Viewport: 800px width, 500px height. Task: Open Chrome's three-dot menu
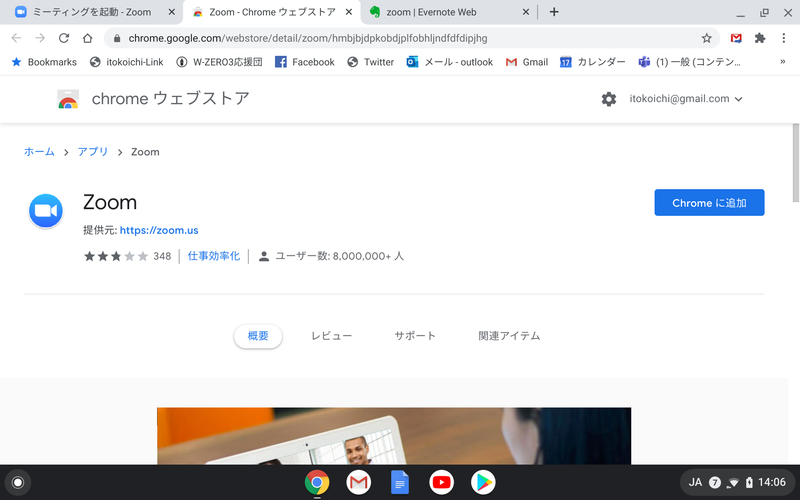pyautogui.click(x=784, y=38)
